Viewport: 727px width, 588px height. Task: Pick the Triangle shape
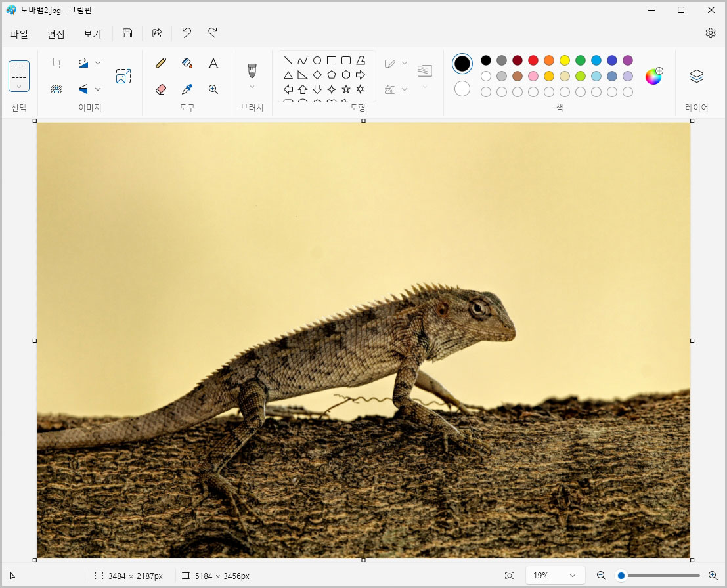point(288,75)
